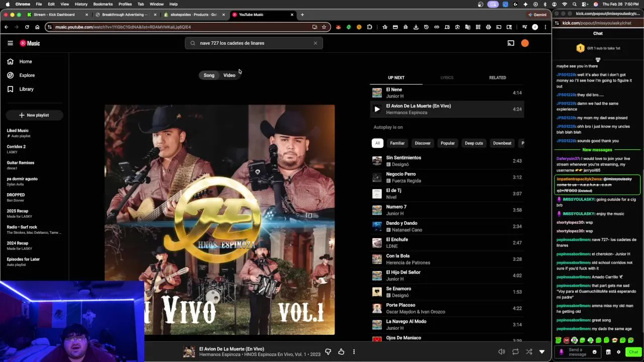Open the Bookmarks menu in menu bar
Screen dimensions: 644x362
[x=103, y=4]
